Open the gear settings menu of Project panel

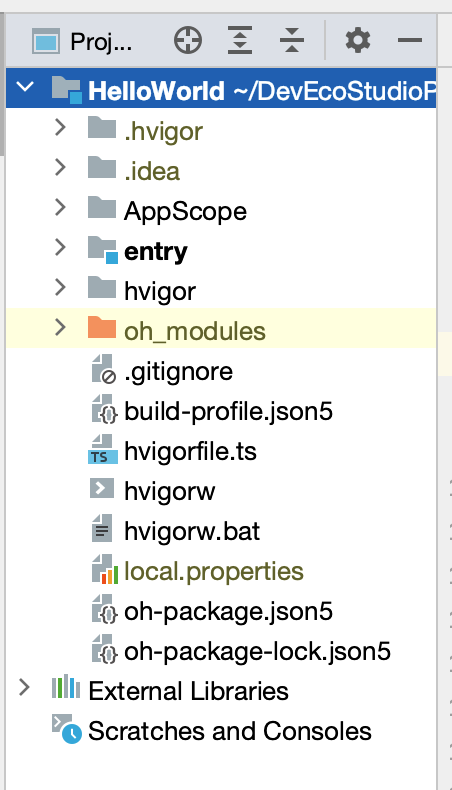pyautogui.click(x=358, y=40)
